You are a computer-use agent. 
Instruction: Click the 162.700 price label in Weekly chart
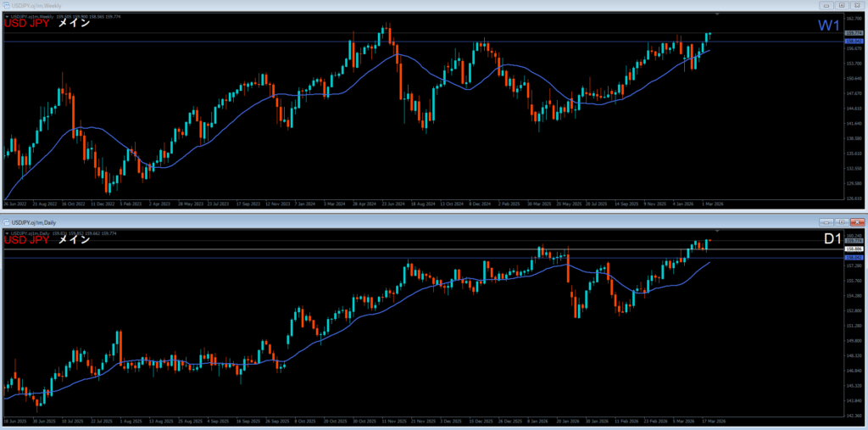[854, 19]
